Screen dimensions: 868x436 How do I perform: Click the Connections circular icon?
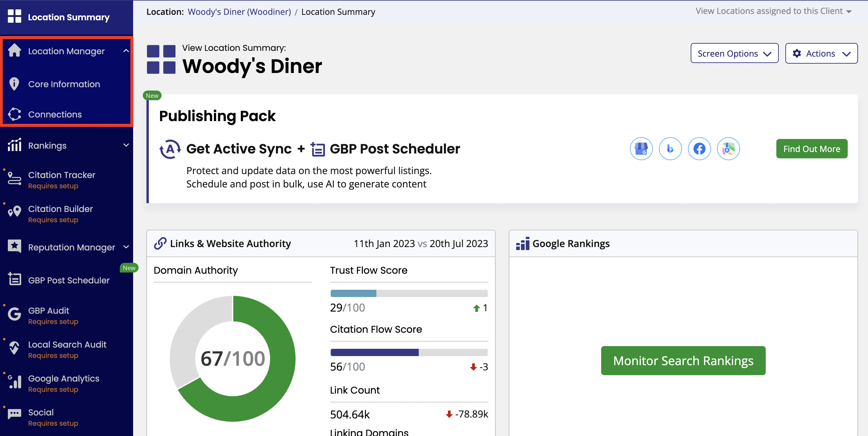(x=15, y=114)
